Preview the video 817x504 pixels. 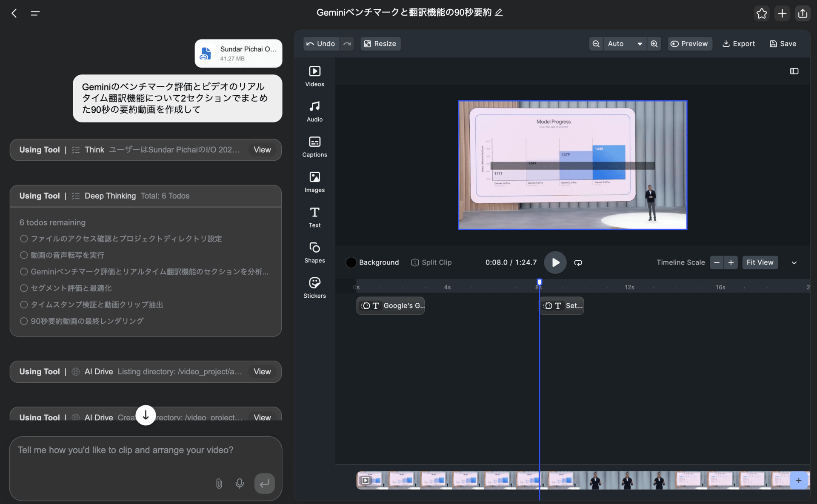coord(689,43)
